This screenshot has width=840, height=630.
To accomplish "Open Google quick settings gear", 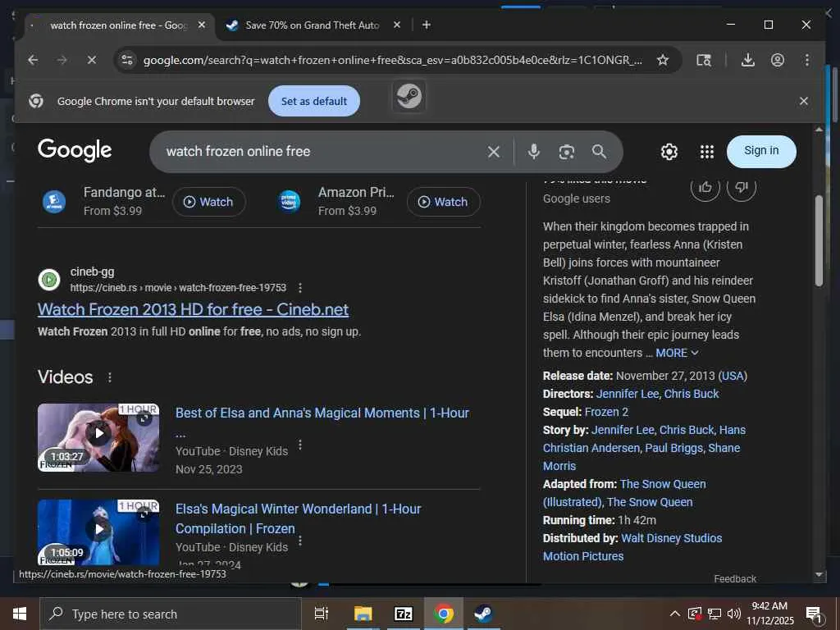I will [x=669, y=152].
